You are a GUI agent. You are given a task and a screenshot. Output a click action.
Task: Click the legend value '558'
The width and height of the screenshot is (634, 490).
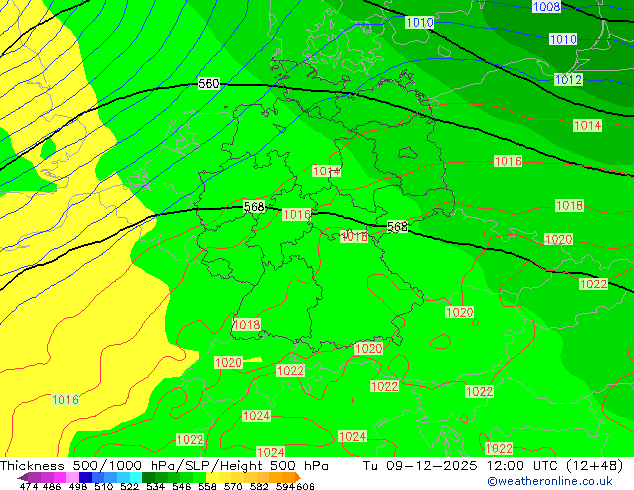[207, 486]
